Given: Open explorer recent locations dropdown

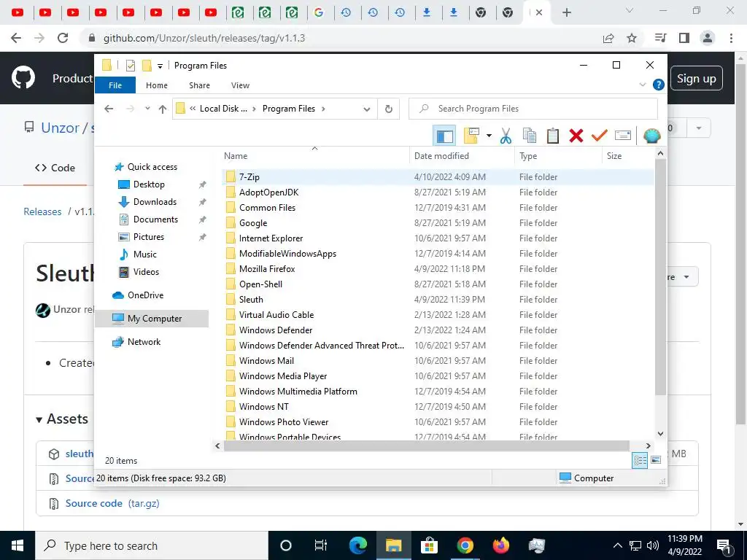Looking at the screenshot, I should click(x=147, y=109).
